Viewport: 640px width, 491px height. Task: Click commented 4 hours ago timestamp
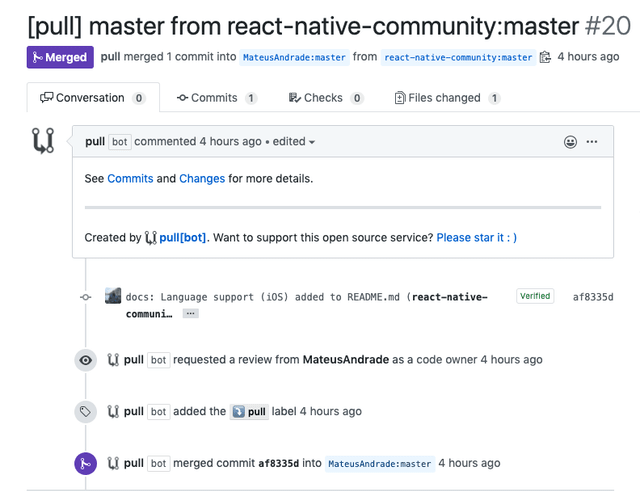click(230, 142)
